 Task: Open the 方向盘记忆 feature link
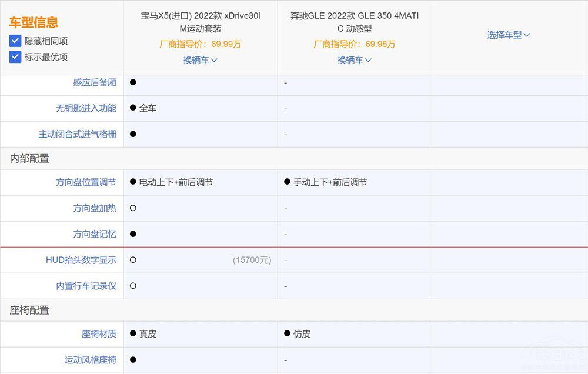click(96, 234)
